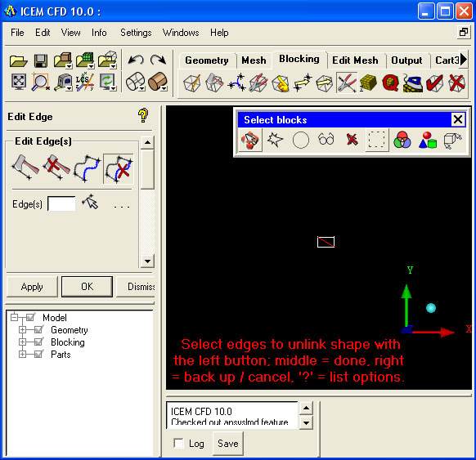Click the Delete Block red X icon
Viewport: 476px width, 460px height.
(x=456, y=83)
